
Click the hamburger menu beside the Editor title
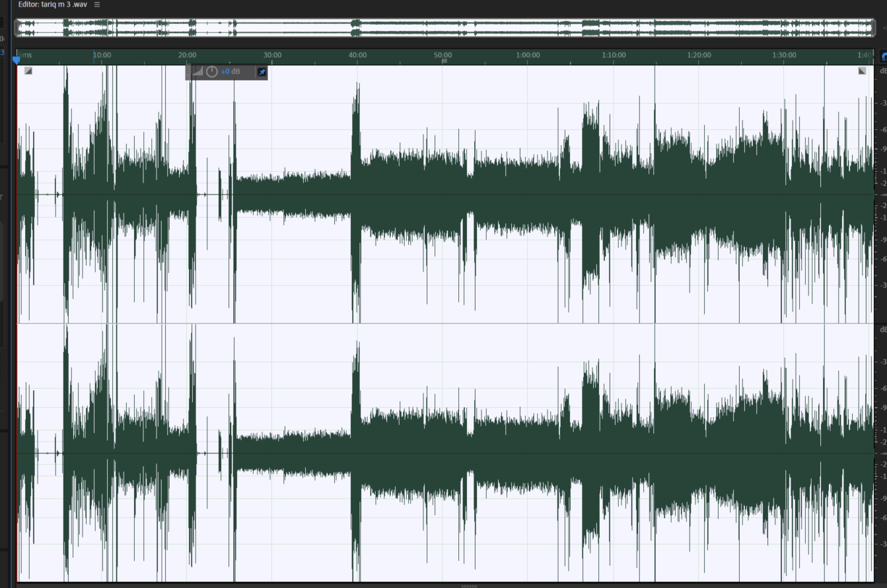(x=96, y=4)
